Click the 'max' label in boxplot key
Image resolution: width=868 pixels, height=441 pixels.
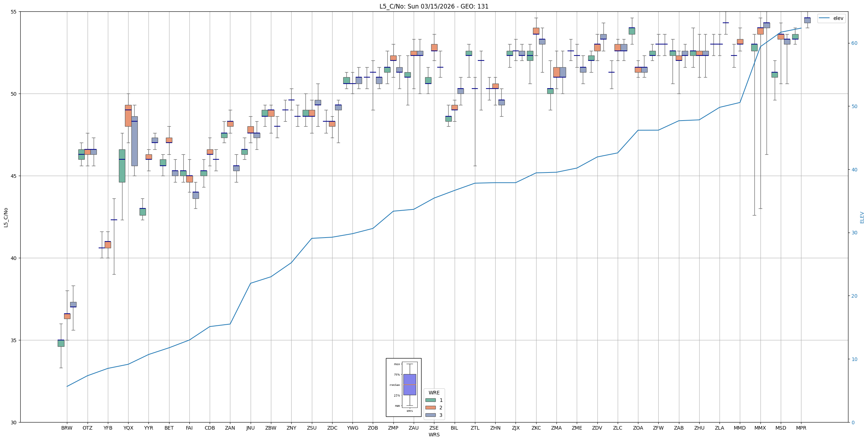coord(397,364)
